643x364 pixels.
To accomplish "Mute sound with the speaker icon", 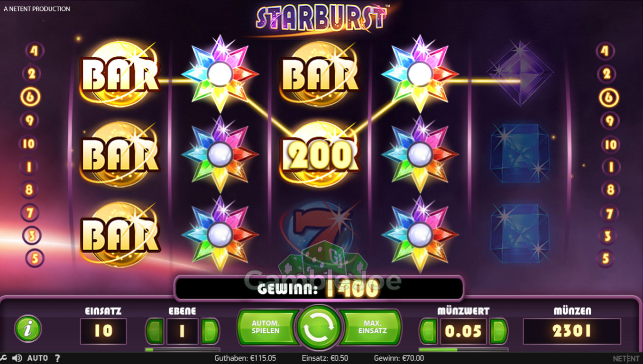I will click(x=17, y=358).
